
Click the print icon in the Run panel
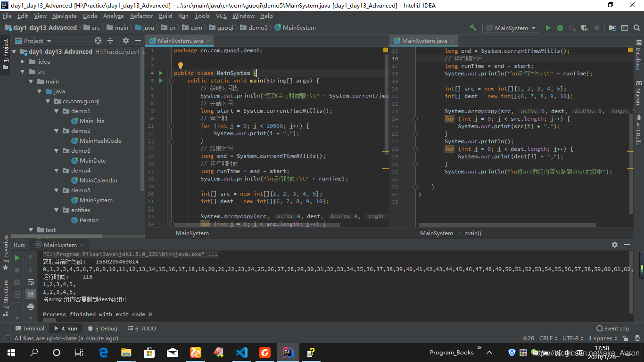[31, 306]
